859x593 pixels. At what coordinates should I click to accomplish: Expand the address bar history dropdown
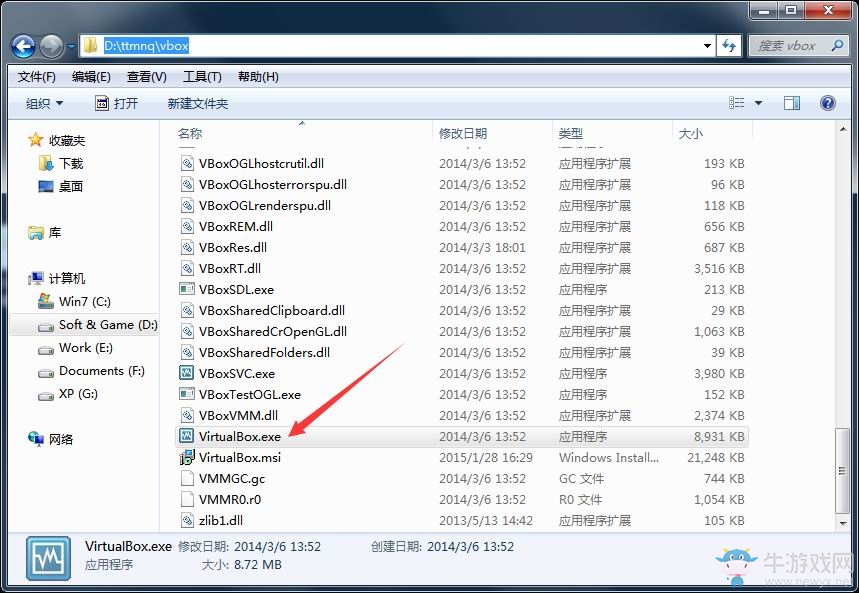[x=707, y=46]
